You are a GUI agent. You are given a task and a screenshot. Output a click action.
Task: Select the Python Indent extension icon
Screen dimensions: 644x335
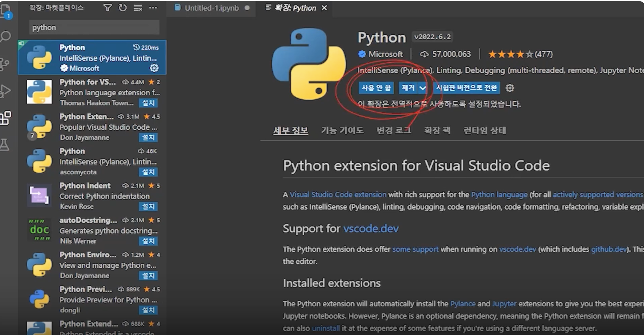pos(39,196)
